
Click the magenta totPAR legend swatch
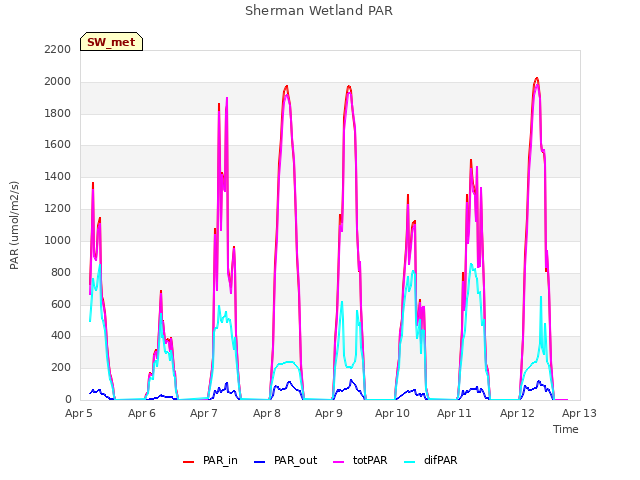click(x=339, y=462)
